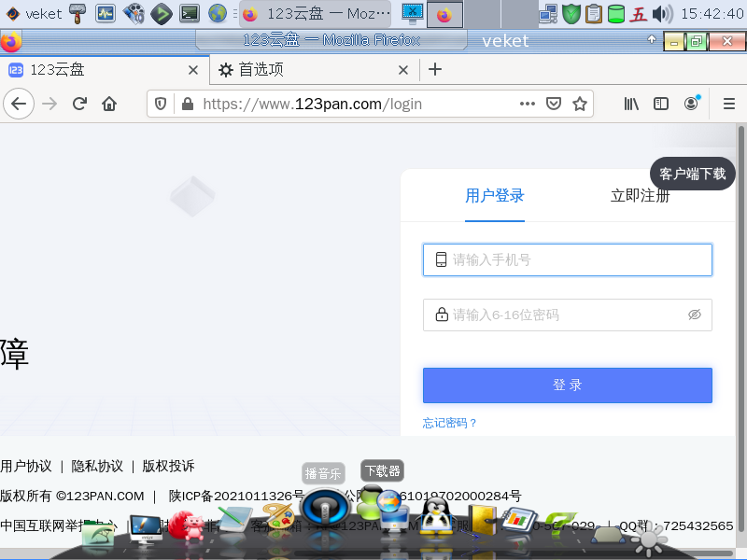This screenshot has height=560, width=747.
Task: Focus the phone number input field
Action: click(x=568, y=259)
